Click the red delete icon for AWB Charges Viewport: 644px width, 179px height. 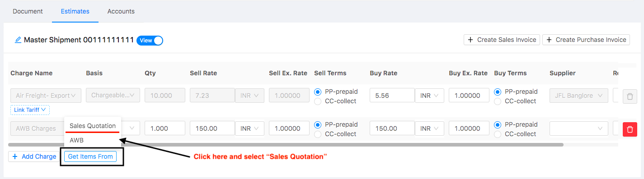coord(630,129)
